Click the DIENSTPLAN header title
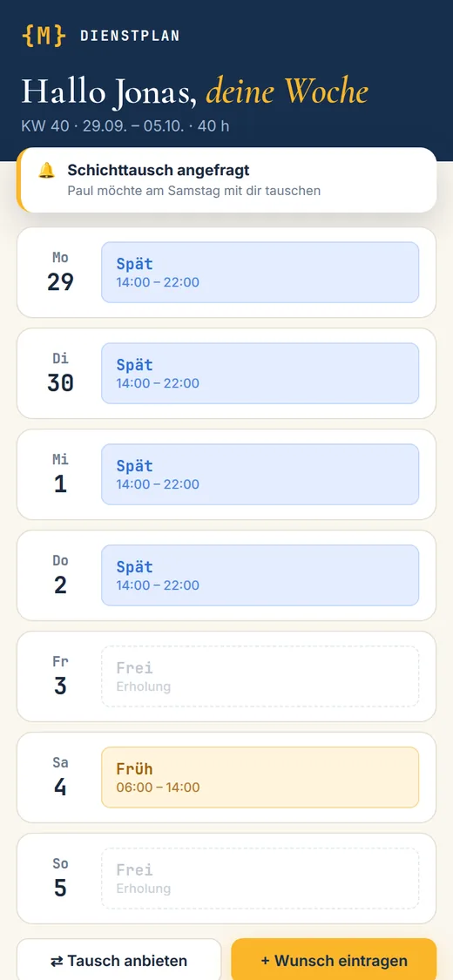Screen dimensions: 453x980 coord(130,36)
